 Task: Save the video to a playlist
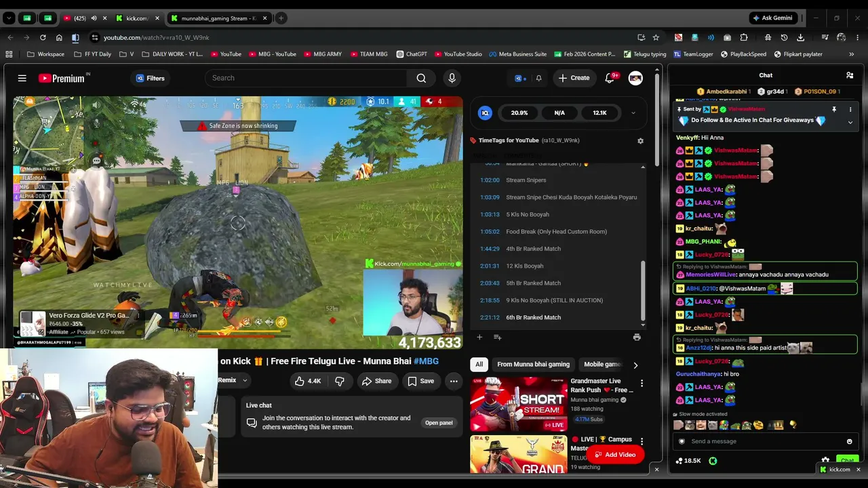pos(420,381)
